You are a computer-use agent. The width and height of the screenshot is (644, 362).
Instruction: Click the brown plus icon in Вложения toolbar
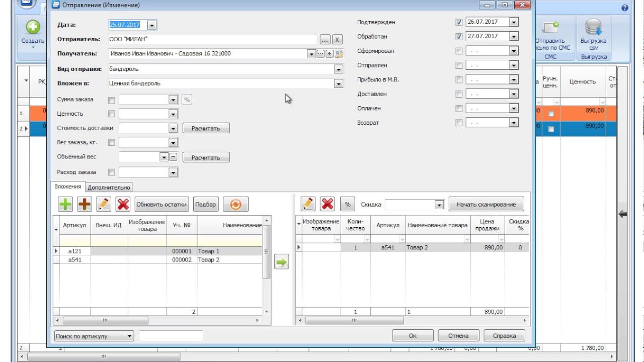[x=85, y=204]
